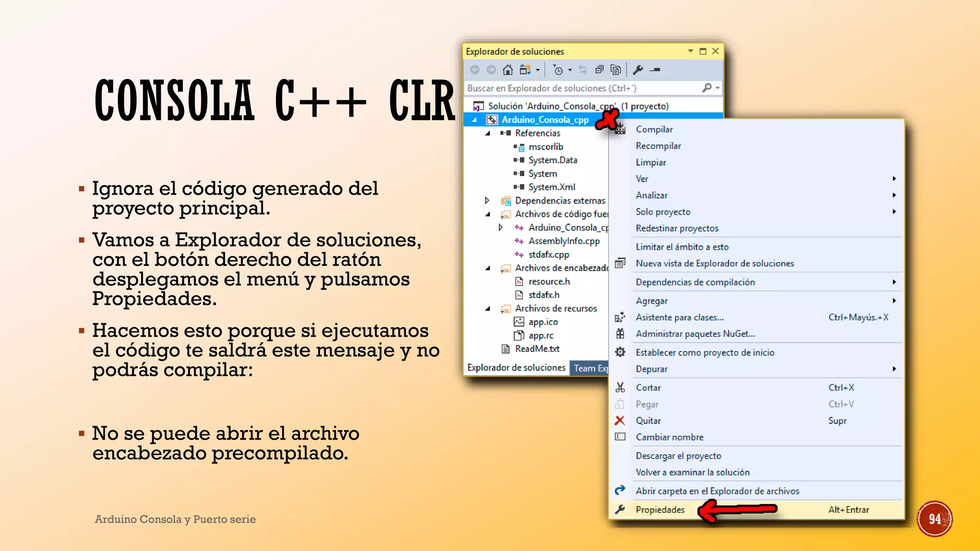Collapse the Arduino_Consola_cpp project node
Screen dimensions: 980x551
point(474,120)
